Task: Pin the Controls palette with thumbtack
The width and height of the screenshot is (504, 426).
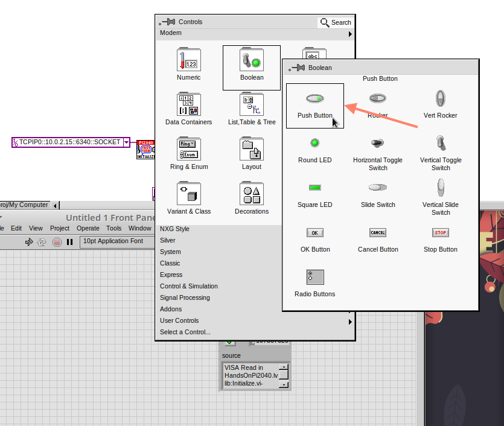Action: (167, 22)
